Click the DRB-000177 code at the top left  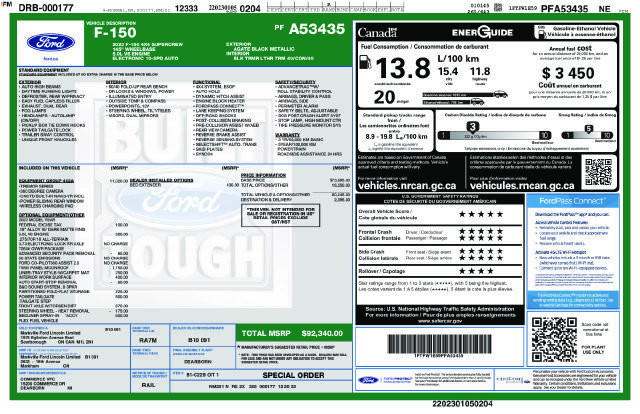pos(46,8)
